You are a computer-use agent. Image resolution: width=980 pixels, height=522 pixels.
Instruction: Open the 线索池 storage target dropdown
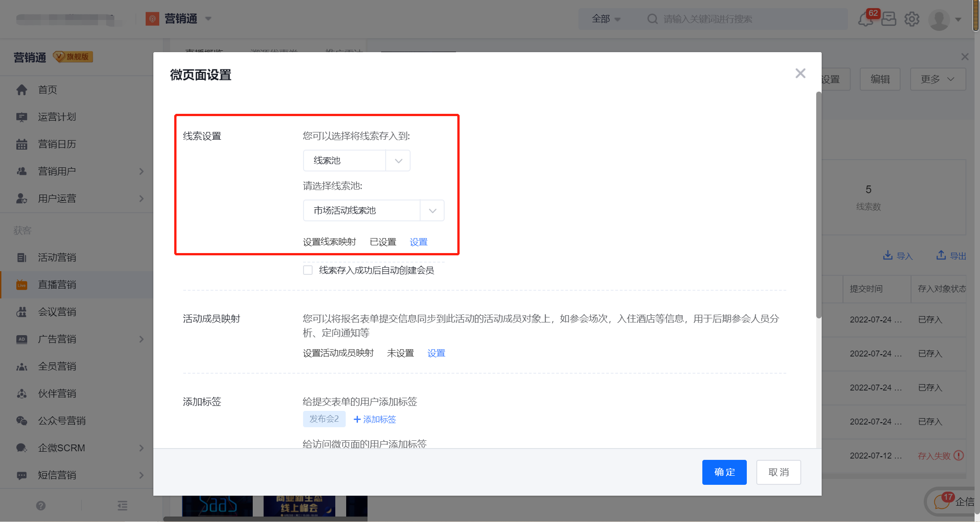click(357, 161)
